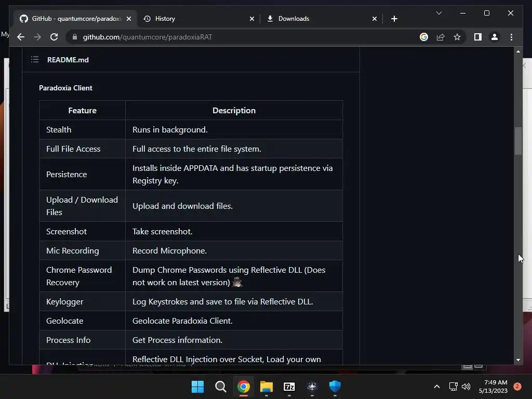The image size is (532, 399).
Task: Click the 'Description' column header
Action: point(234,110)
